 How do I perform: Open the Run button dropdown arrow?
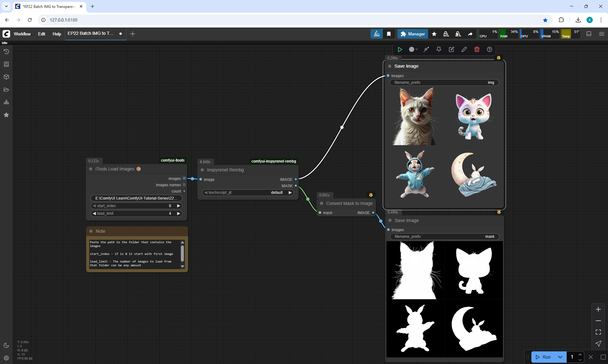(x=560, y=357)
